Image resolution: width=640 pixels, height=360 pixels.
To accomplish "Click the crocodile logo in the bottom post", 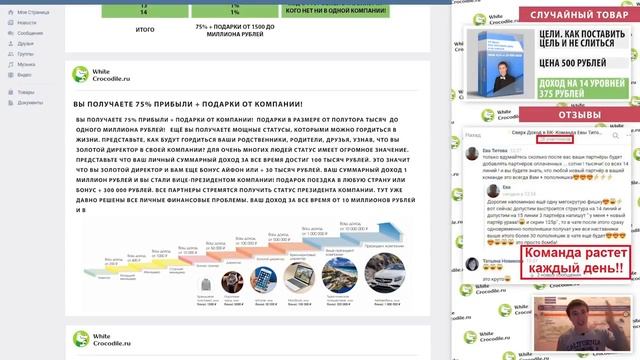I will 81,339.
